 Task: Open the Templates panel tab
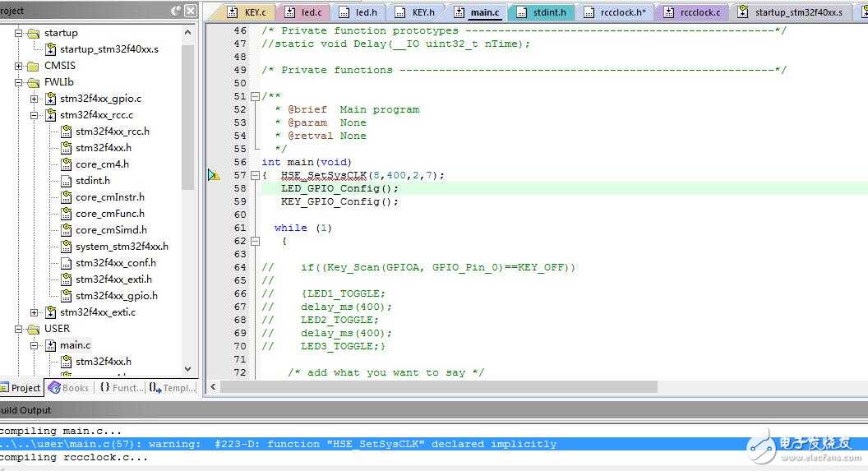pos(172,388)
